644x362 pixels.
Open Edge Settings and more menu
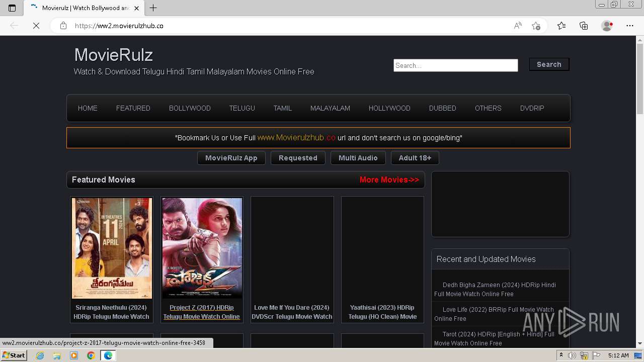(x=630, y=26)
